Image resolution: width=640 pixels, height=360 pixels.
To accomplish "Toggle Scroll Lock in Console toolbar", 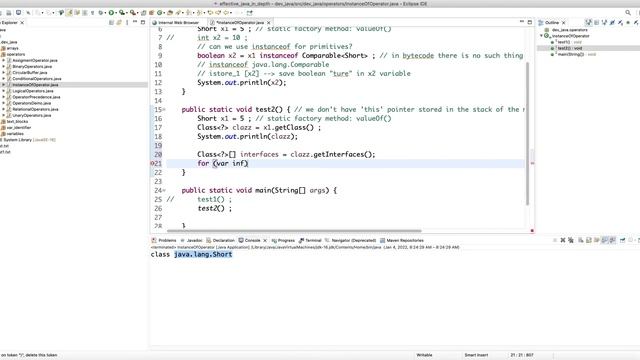I will point(589,240).
